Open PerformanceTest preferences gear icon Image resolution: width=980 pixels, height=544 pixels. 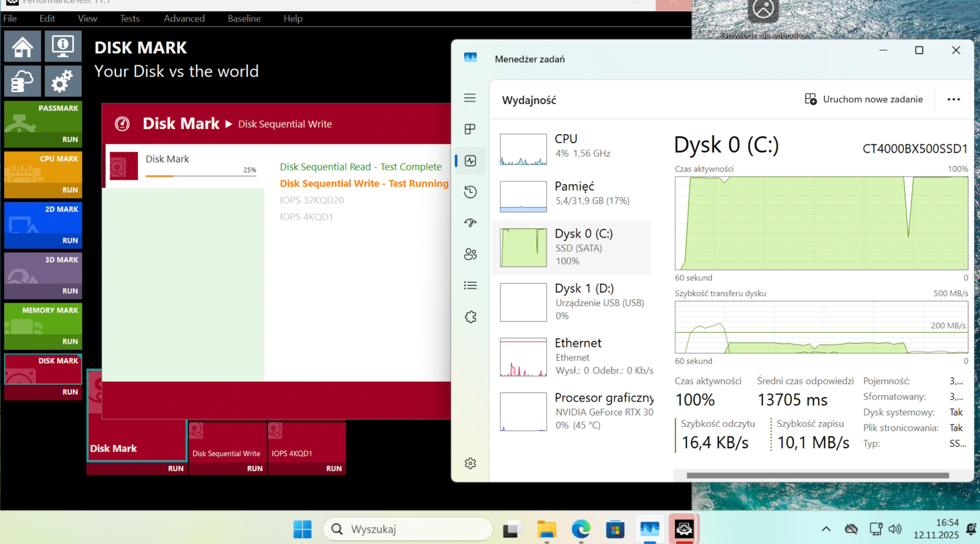pos(63,81)
